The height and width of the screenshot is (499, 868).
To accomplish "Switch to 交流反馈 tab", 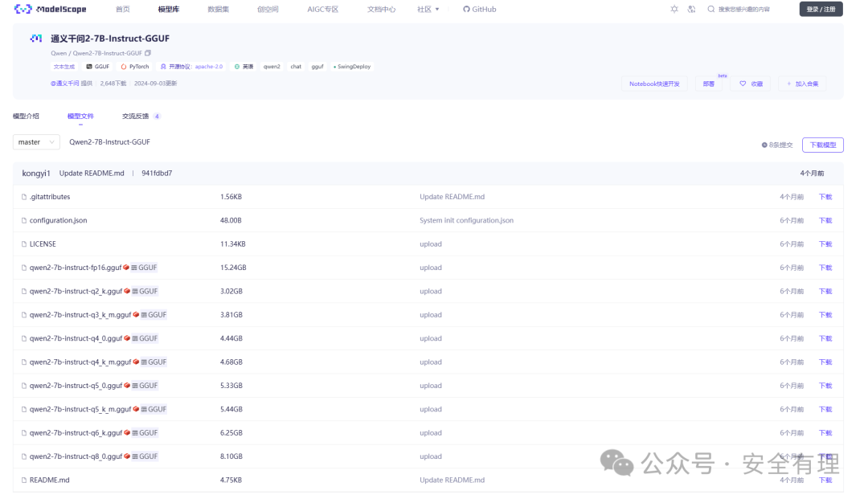I will click(x=136, y=117).
